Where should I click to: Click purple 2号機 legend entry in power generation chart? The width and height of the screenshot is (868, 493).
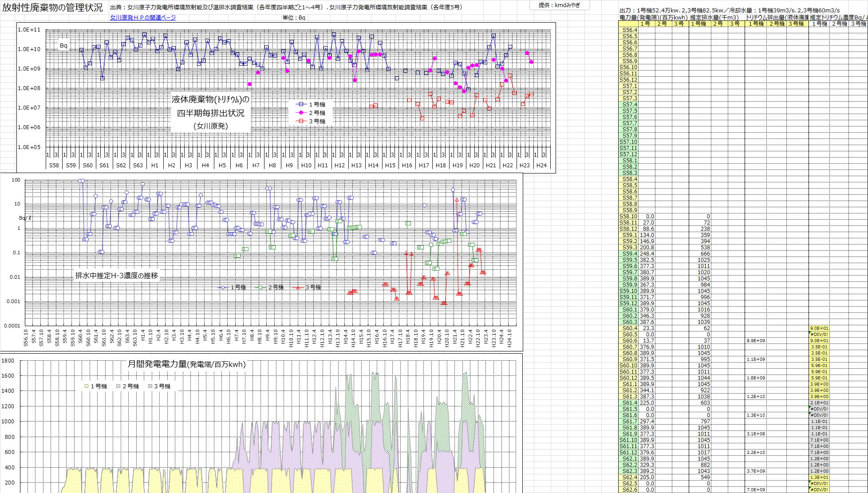(128, 387)
